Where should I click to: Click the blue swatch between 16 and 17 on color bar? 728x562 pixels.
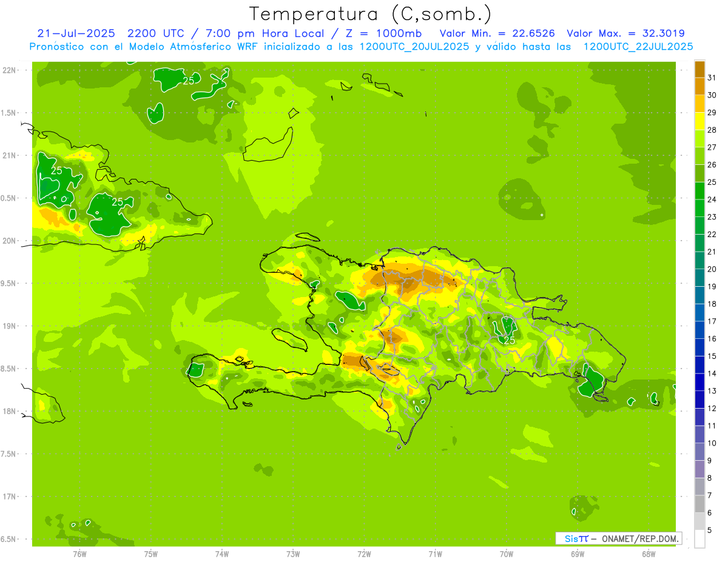tap(699, 330)
